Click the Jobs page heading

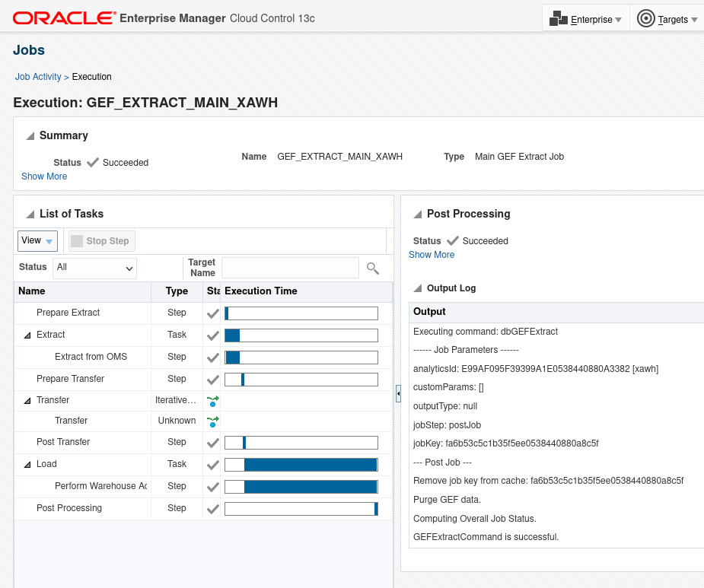(x=29, y=49)
